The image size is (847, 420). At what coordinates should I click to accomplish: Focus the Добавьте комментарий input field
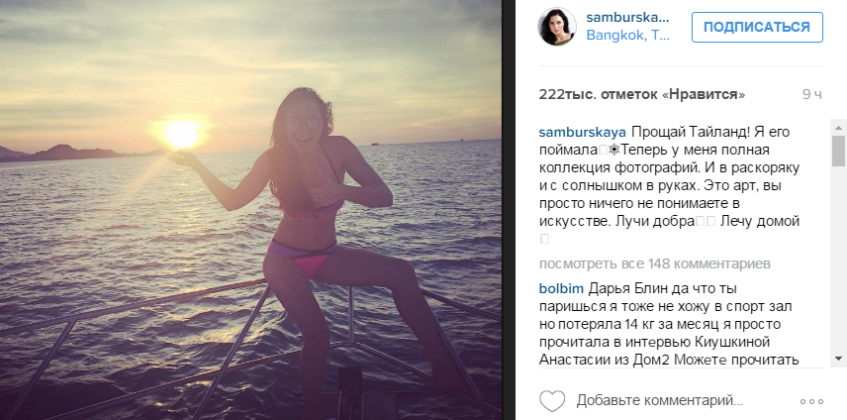click(660, 401)
